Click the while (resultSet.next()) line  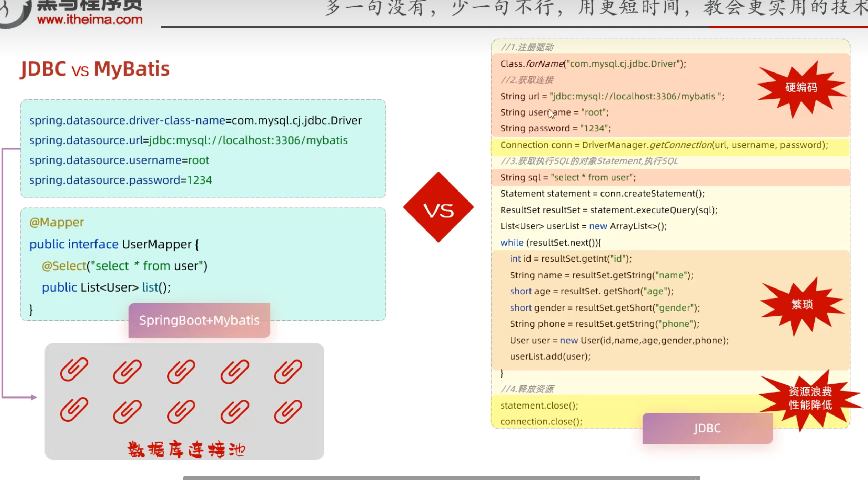(x=551, y=243)
